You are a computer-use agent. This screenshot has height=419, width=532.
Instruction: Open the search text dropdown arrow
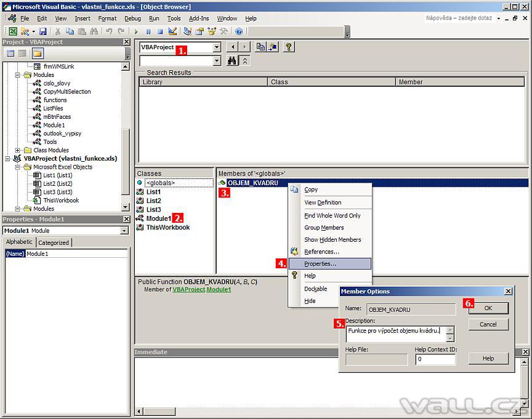pos(217,61)
